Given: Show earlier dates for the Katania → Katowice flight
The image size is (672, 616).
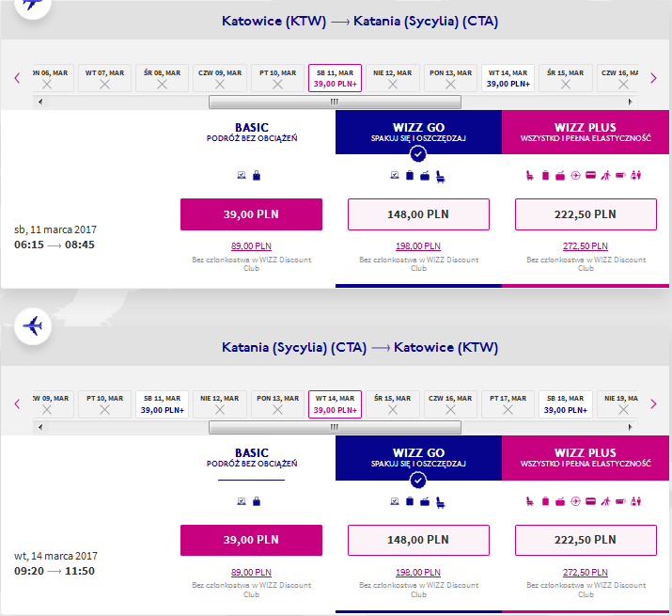Looking at the screenshot, I should pyautogui.click(x=17, y=403).
